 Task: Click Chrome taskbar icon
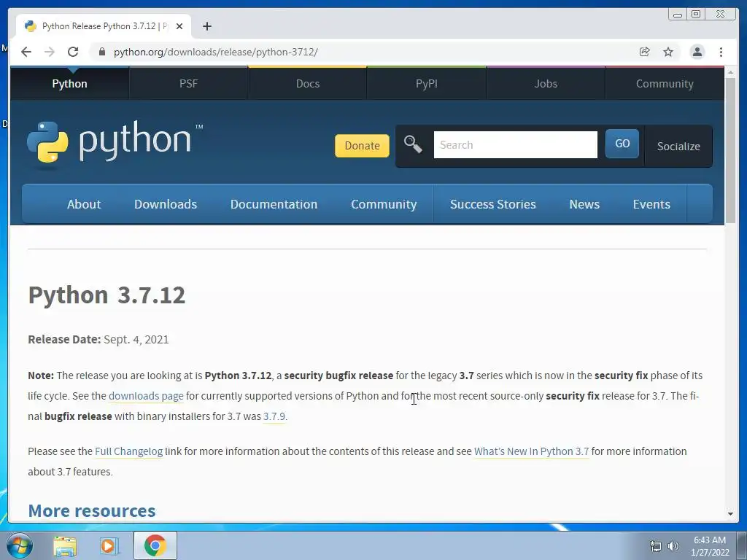pyautogui.click(x=155, y=545)
